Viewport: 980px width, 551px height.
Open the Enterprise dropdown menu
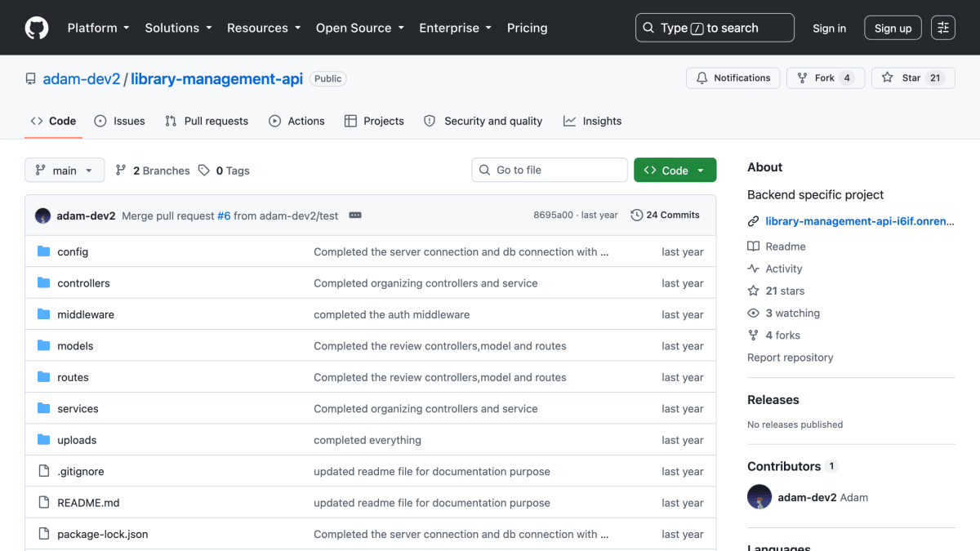coord(455,28)
